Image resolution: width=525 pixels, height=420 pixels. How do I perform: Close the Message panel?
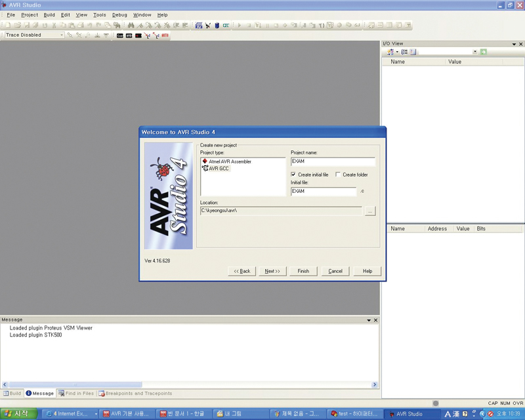(375, 320)
